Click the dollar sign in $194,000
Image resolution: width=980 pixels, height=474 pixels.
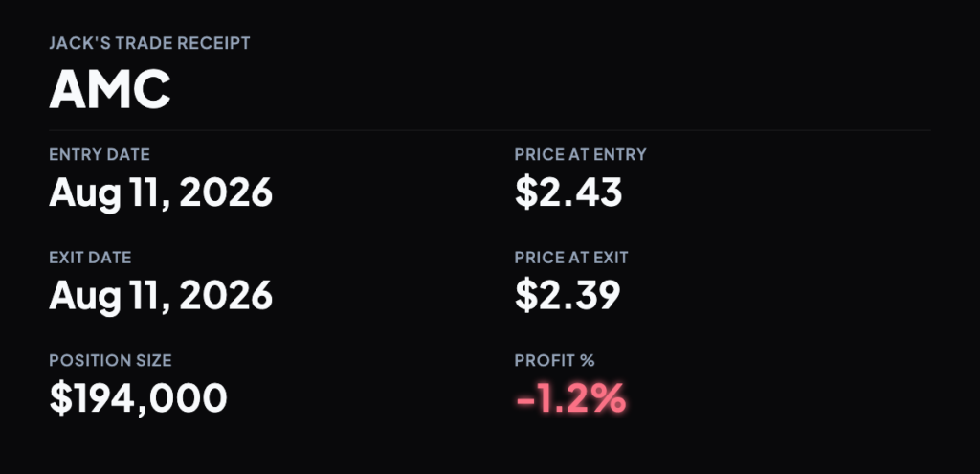[60, 398]
